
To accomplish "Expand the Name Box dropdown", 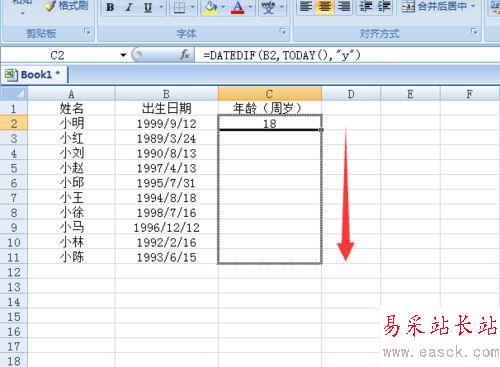I will [123, 55].
